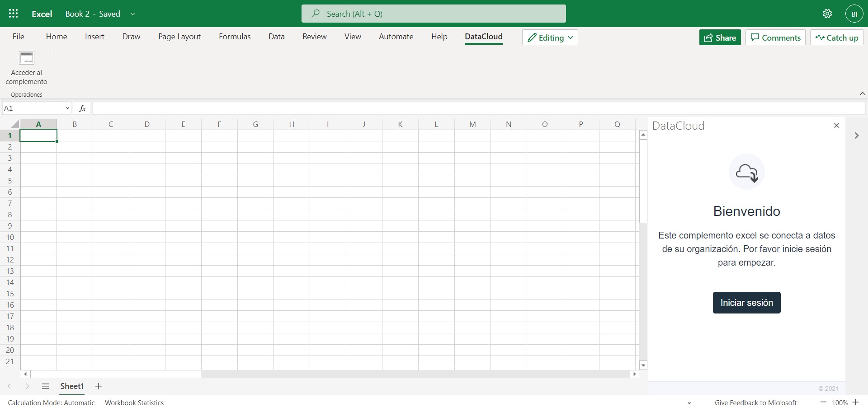
Task: Click the Iniciar sesión button
Action: click(747, 303)
